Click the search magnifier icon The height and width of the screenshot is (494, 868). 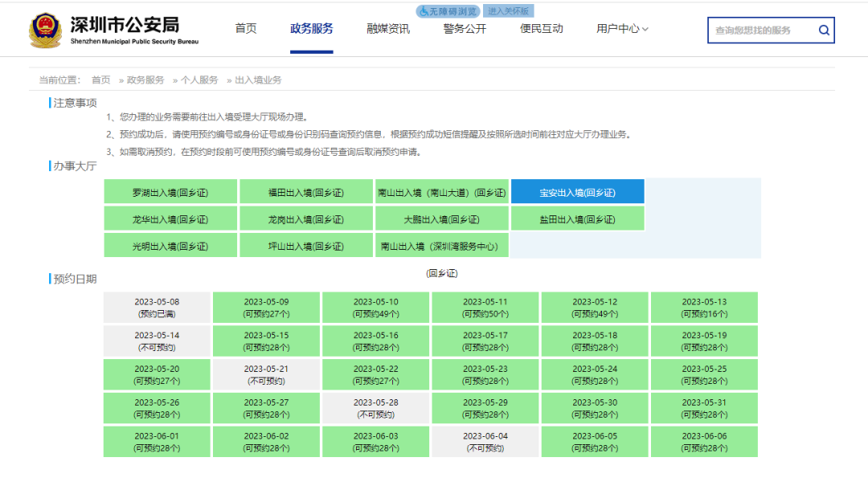point(824,31)
